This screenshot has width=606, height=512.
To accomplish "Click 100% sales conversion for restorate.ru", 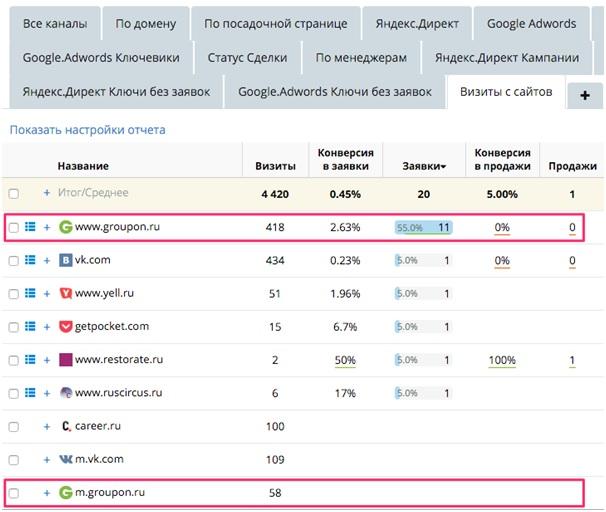I will (x=502, y=360).
